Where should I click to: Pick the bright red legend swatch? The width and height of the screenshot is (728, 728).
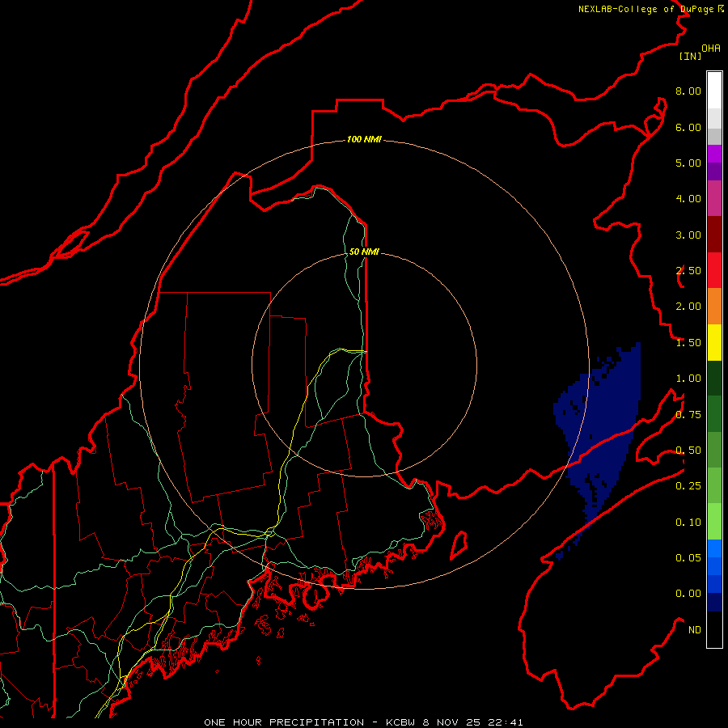click(714, 270)
